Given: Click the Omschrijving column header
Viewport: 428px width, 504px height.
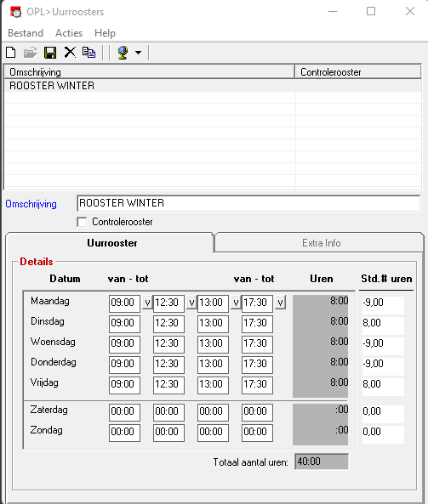Looking at the screenshot, I should (x=150, y=72).
